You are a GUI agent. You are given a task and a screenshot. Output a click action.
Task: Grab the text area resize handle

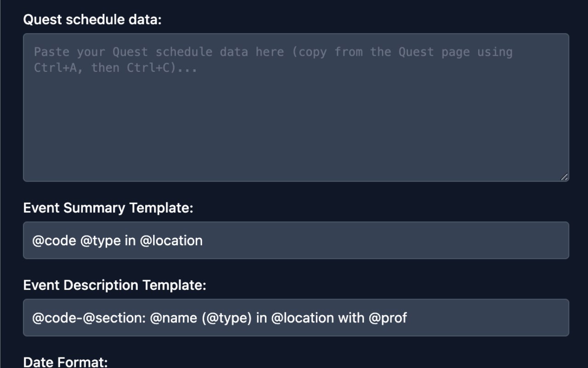(565, 177)
